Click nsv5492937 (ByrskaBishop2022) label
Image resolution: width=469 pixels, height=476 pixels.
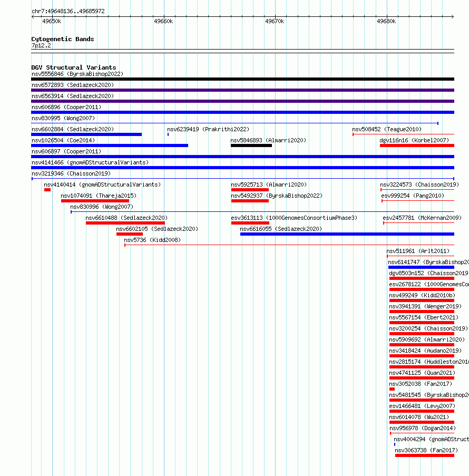(x=277, y=196)
